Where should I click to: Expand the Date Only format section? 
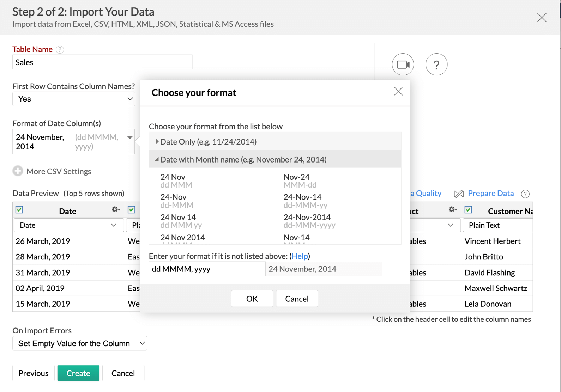(x=157, y=142)
